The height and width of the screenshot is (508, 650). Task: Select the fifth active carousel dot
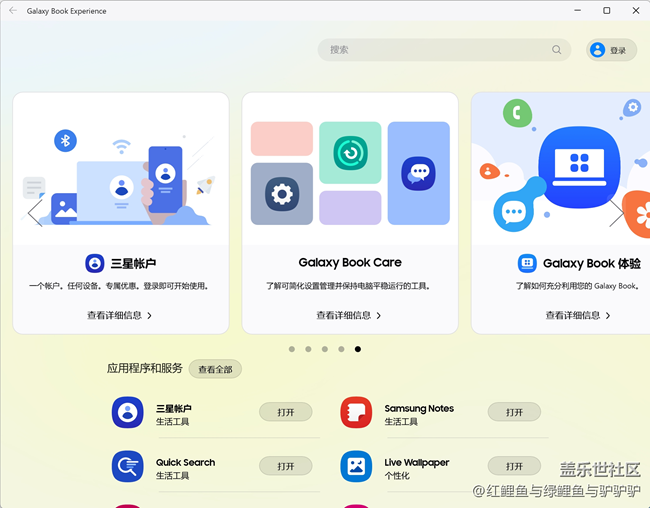coord(358,349)
